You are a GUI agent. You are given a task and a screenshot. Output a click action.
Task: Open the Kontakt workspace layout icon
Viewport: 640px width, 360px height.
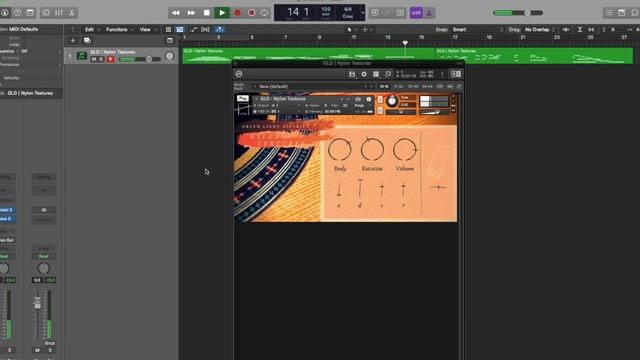pyautogui.click(x=376, y=74)
